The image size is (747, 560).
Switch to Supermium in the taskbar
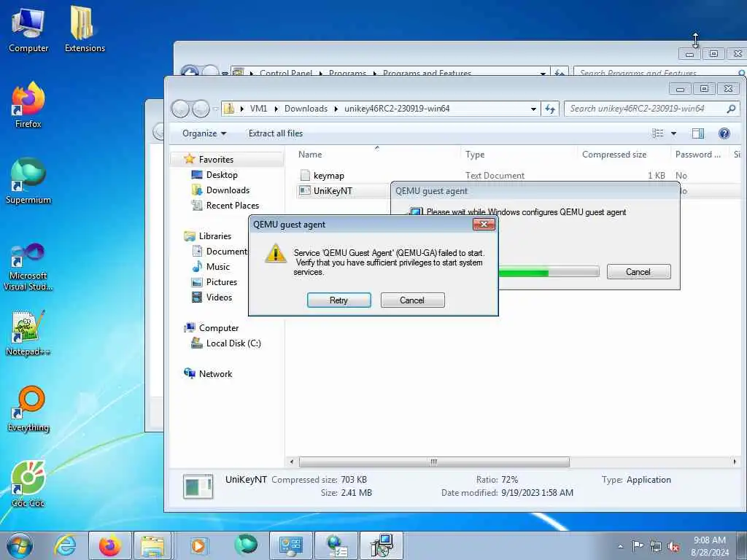pos(246,545)
